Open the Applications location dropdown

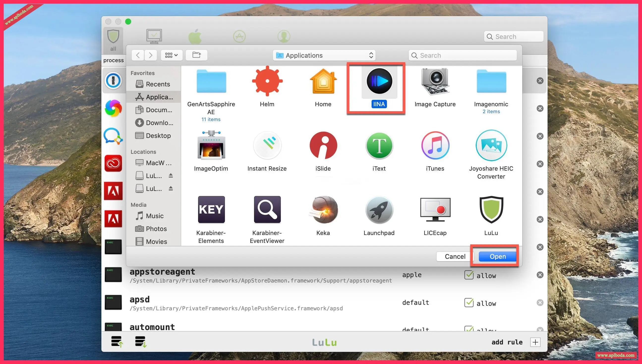(324, 55)
